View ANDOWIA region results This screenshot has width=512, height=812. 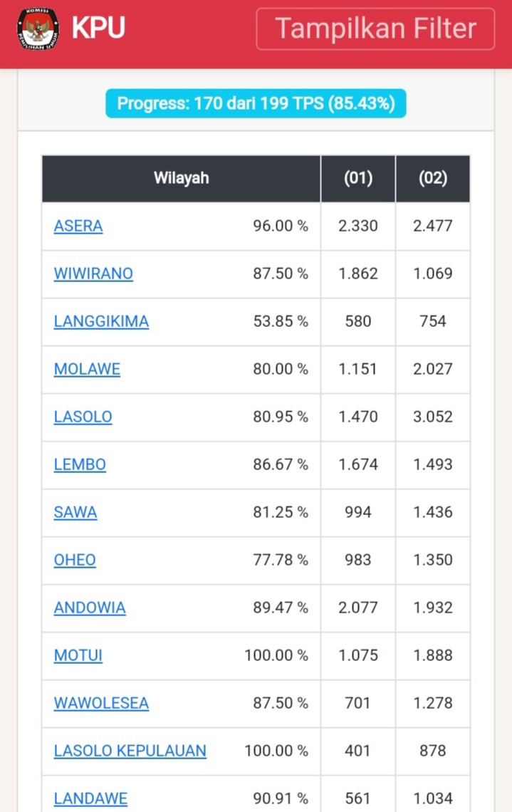(90, 608)
